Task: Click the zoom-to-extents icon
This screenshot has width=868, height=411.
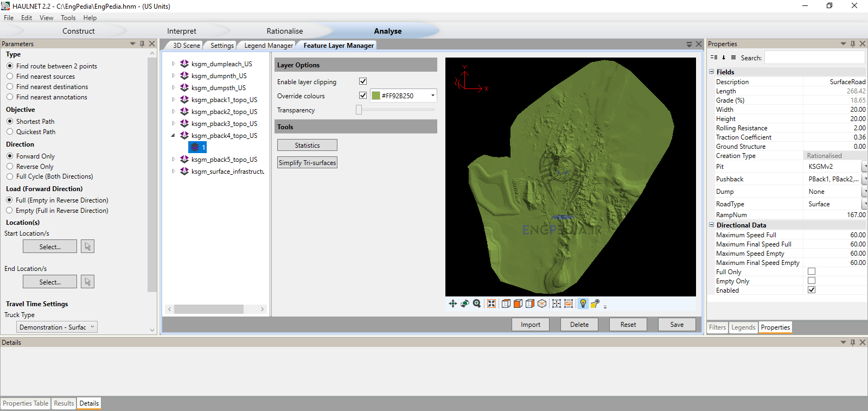Action: point(492,303)
